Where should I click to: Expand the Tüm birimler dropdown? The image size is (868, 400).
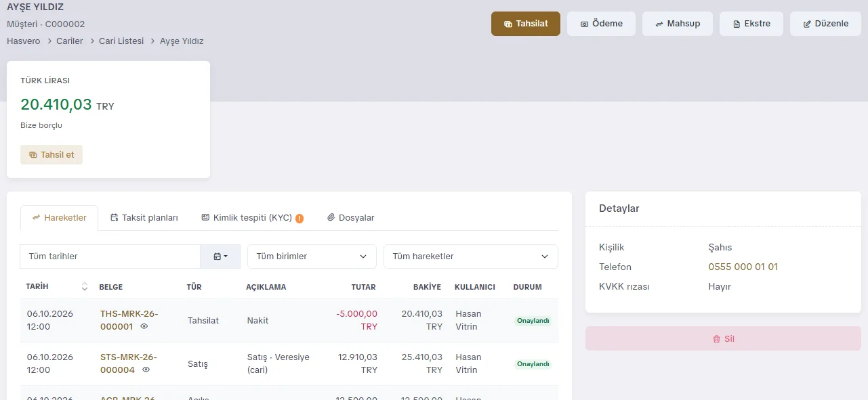tap(312, 257)
